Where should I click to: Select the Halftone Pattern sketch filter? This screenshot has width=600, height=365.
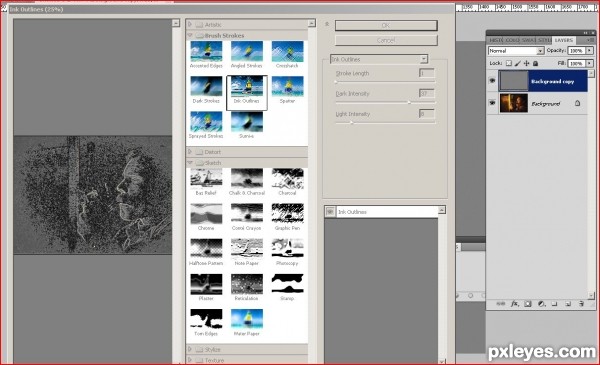(206, 249)
